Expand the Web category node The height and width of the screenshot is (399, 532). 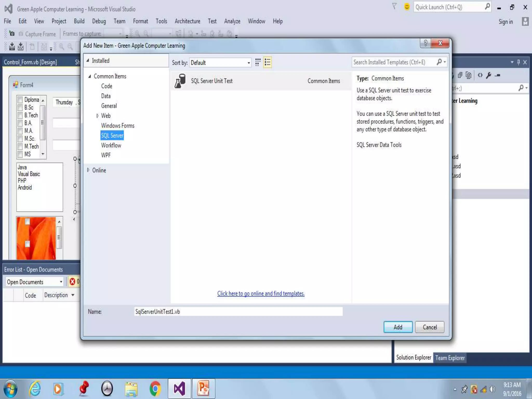(97, 116)
